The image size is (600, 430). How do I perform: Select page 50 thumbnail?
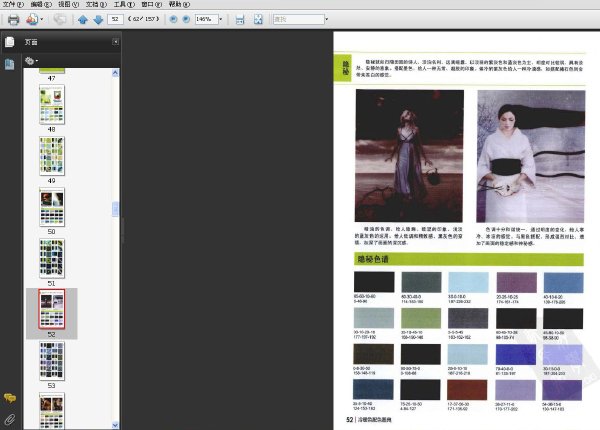click(52, 207)
